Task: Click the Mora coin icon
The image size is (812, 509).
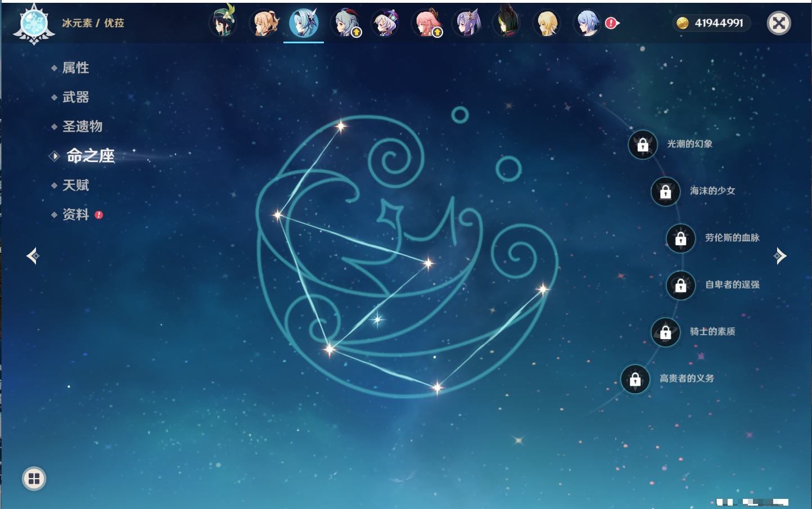Action: pos(683,23)
